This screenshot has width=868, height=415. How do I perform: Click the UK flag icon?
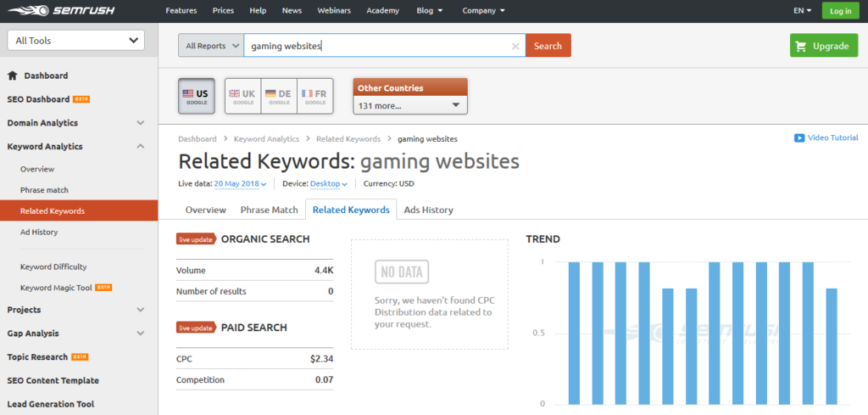click(x=235, y=93)
